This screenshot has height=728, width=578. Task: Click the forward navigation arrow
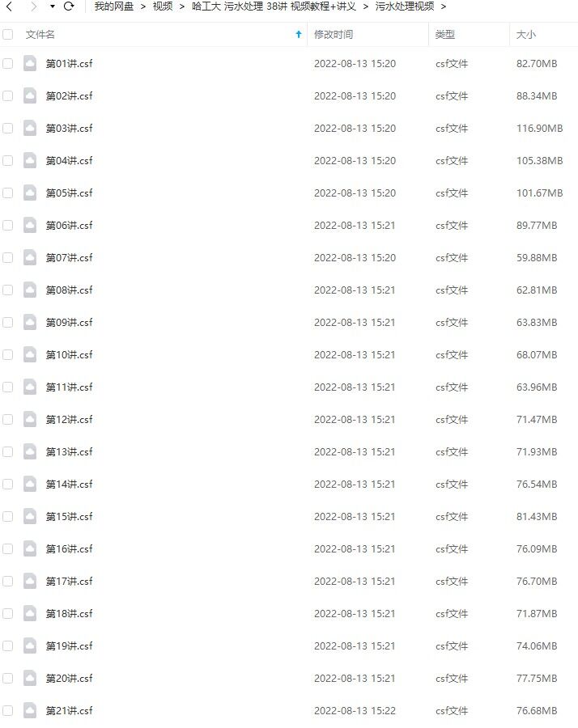(33, 6)
